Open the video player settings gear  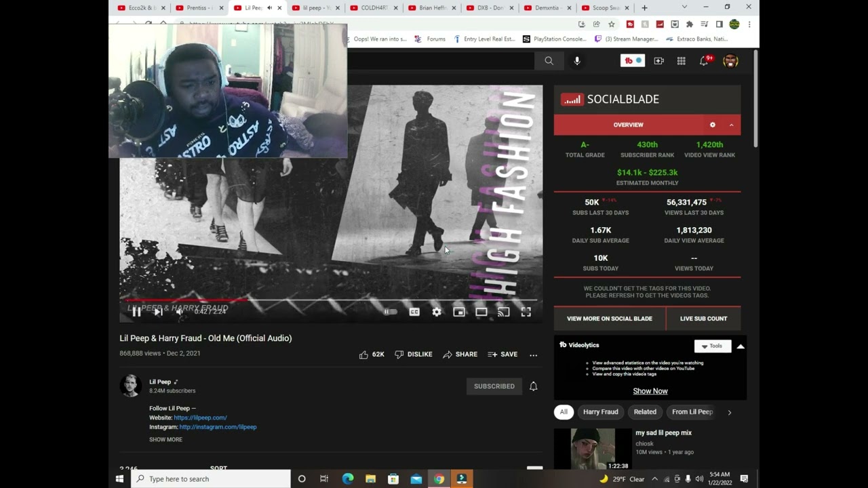coord(437,312)
